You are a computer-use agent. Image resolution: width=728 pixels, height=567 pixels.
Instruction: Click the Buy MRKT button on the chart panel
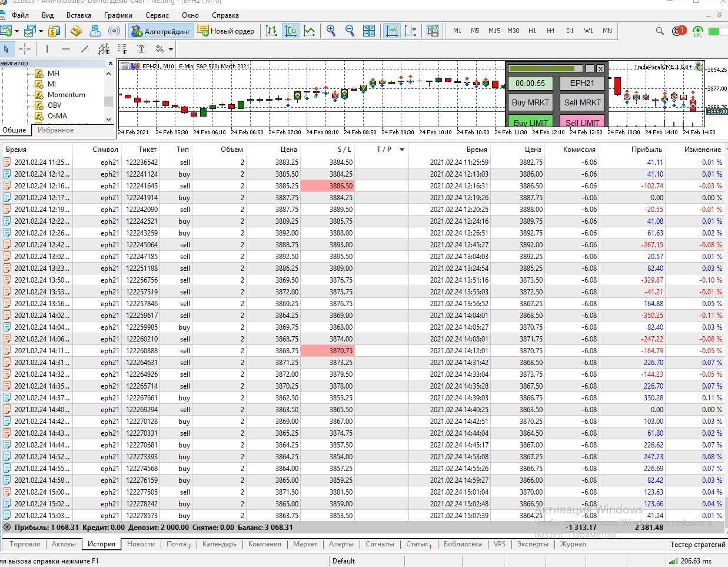click(531, 102)
